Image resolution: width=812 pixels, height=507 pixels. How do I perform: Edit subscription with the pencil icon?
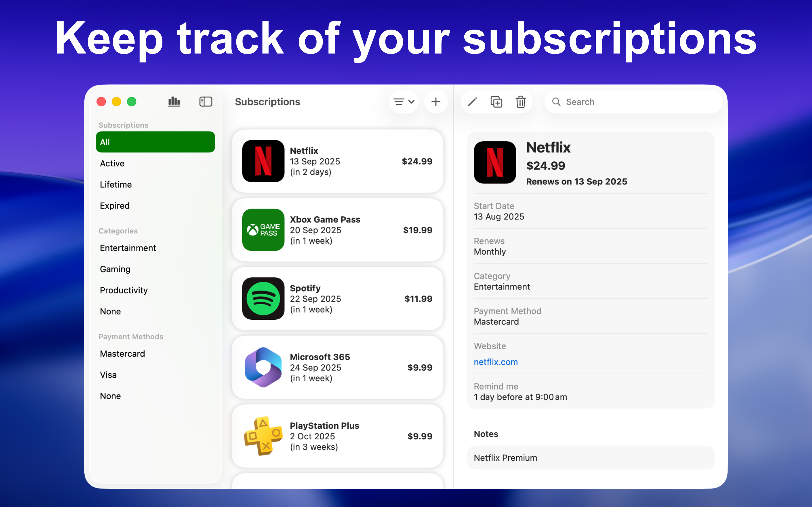point(472,102)
